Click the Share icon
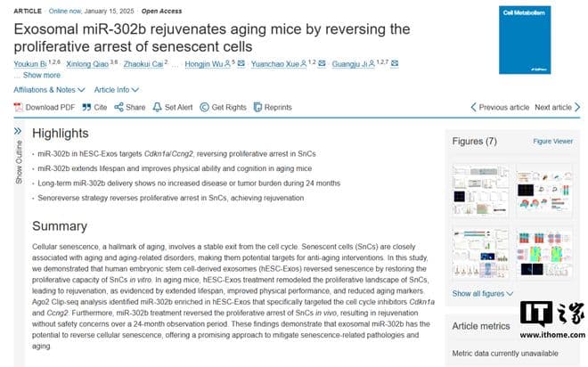Viewport: 588px width, 367px height. click(x=118, y=107)
